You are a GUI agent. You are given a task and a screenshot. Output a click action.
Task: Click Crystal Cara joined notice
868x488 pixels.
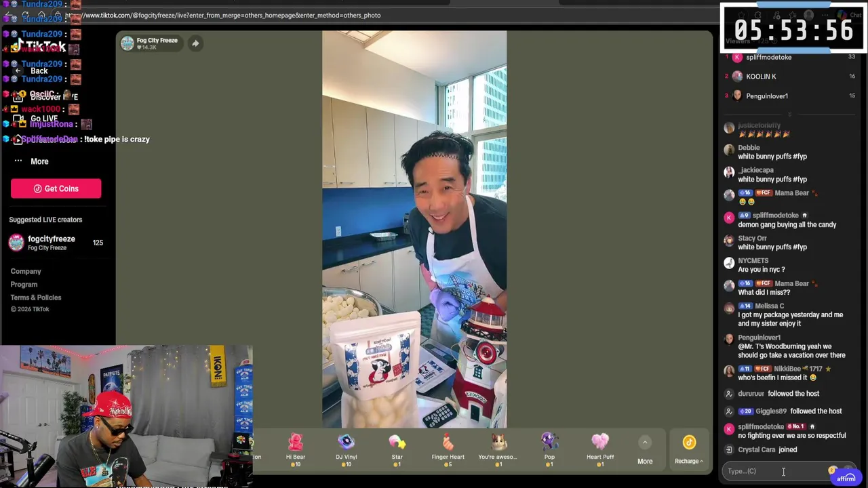[x=768, y=449]
